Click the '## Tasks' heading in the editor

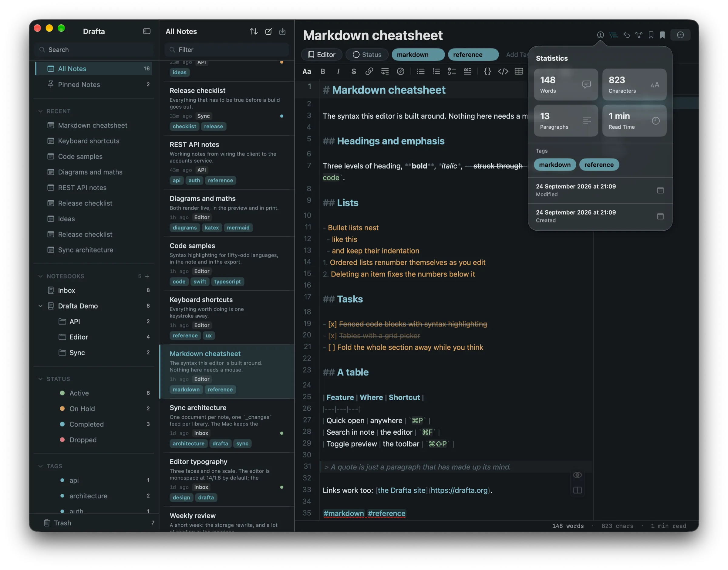pyautogui.click(x=343, y=299)
